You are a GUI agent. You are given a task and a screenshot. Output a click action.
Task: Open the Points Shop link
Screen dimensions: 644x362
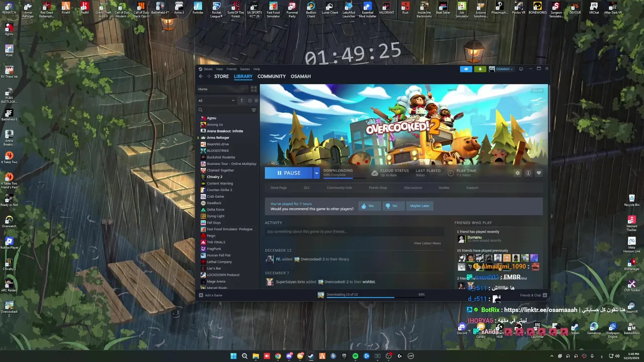378,188
